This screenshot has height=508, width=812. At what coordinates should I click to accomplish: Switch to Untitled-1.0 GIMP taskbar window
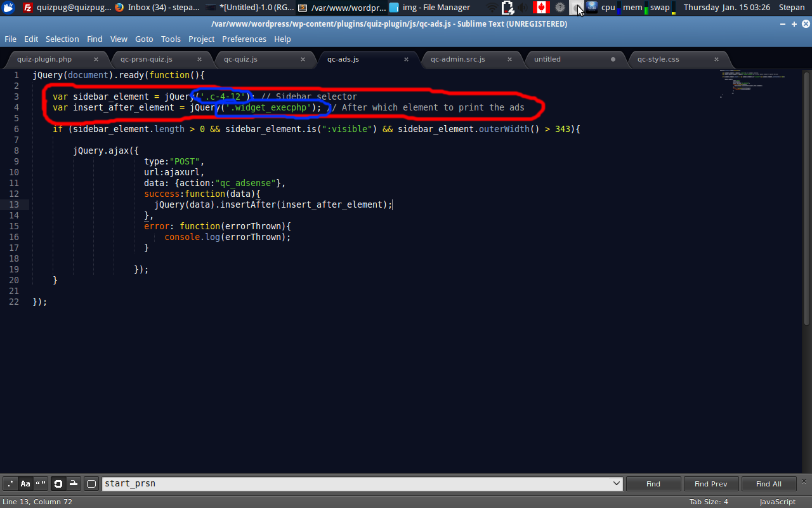pyautogui.click(x=250, y=8)
